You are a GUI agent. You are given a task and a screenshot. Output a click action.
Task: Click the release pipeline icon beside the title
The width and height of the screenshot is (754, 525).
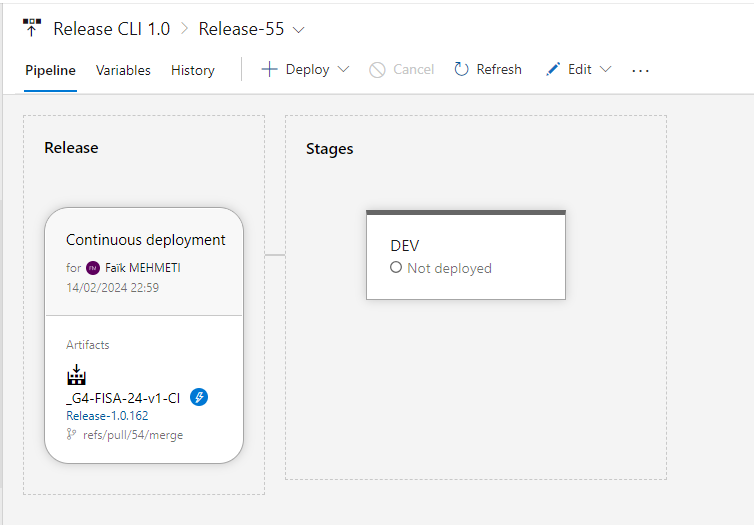(x=32, y=28)
